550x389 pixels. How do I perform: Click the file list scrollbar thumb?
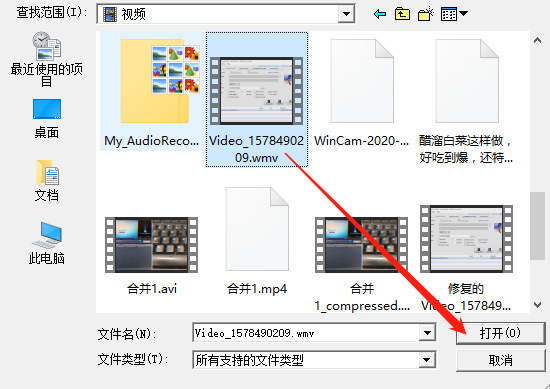(537, 226)
